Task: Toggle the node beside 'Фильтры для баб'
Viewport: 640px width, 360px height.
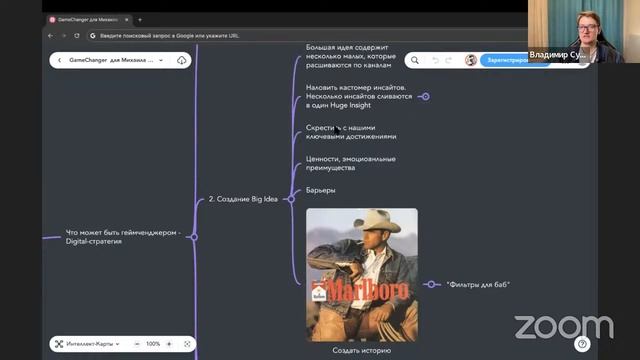Action: [x=431, y=284]
